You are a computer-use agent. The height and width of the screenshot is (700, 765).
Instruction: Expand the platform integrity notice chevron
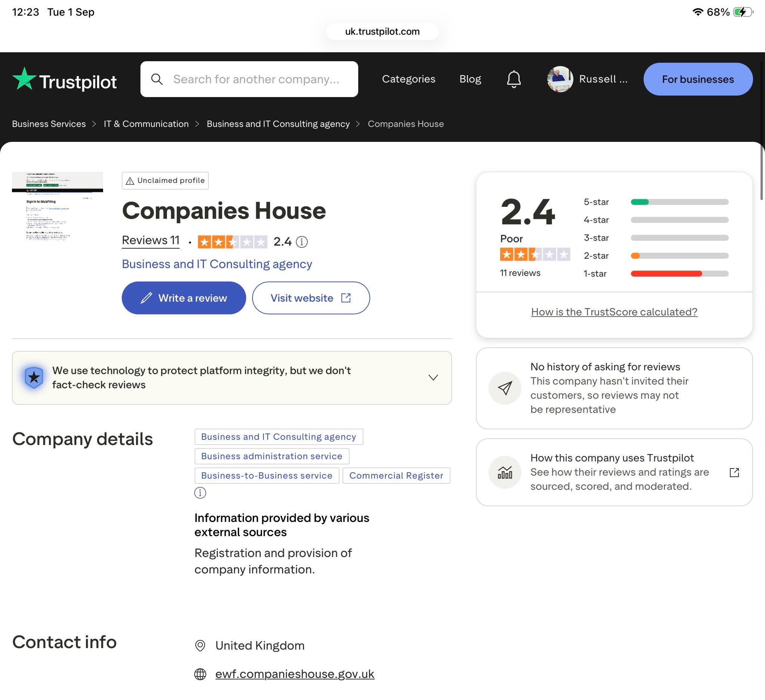coord(433,378)
